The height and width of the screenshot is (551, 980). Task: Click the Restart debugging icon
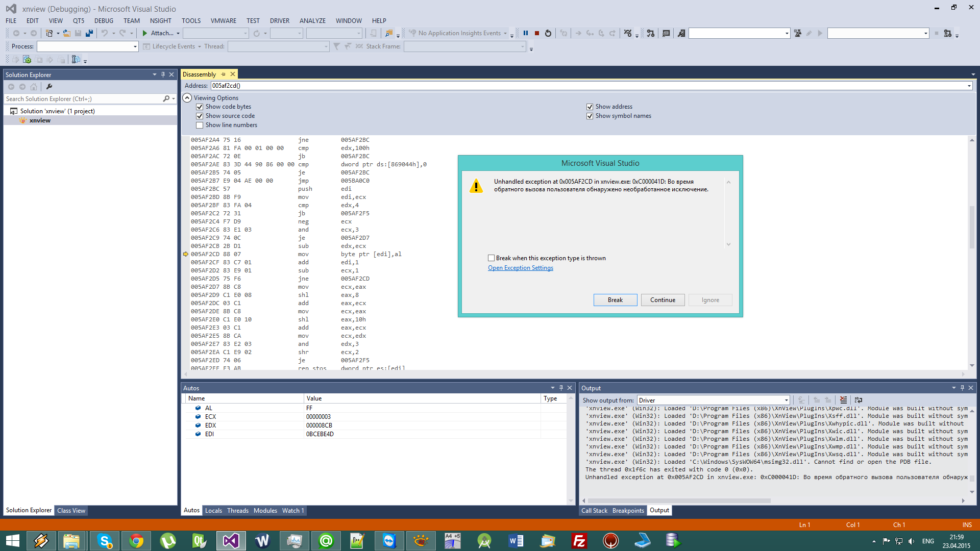548,33
